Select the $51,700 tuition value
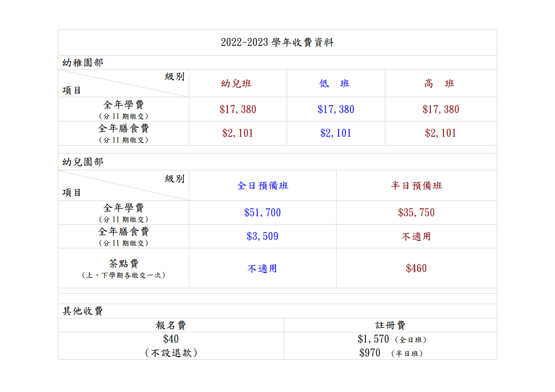The height and width of the screenshot is (392, 555). (x=262, y=213)
